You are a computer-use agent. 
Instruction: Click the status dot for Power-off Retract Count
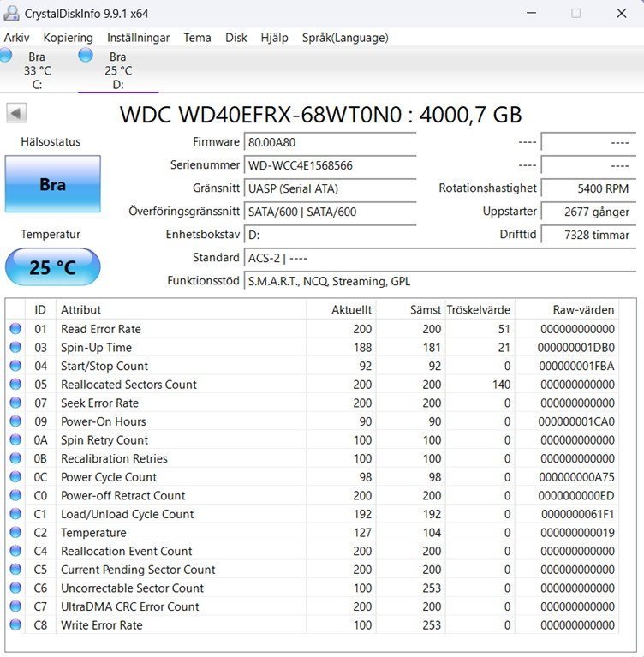15,495
